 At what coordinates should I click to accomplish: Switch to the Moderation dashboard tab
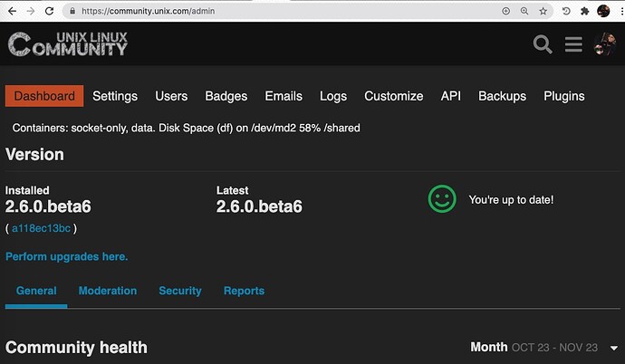click(108, 291)
